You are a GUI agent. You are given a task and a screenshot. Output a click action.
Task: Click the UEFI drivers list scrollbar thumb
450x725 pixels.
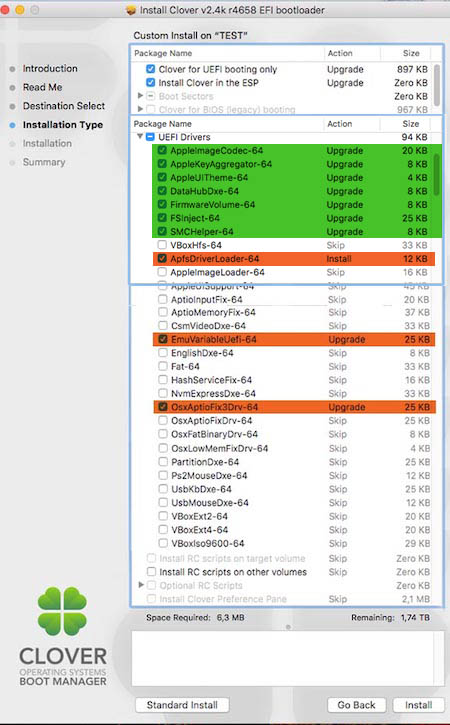437,175
